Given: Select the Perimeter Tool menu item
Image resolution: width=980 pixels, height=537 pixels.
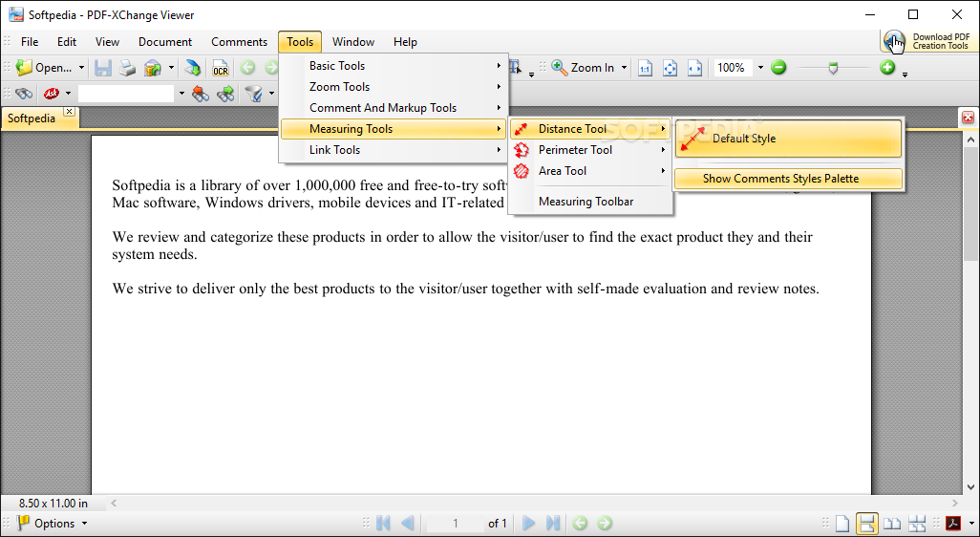Looking at the screenshot, I should click(590, 150).
